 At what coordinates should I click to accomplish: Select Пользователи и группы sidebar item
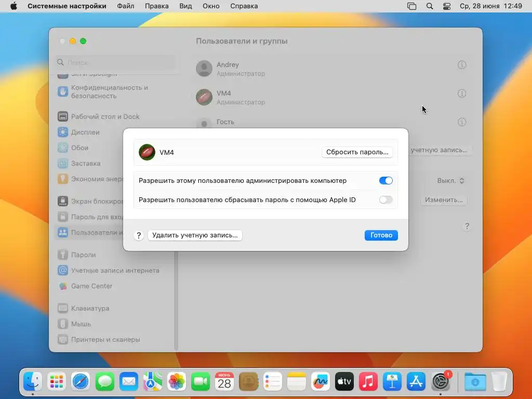click(89, 233)
